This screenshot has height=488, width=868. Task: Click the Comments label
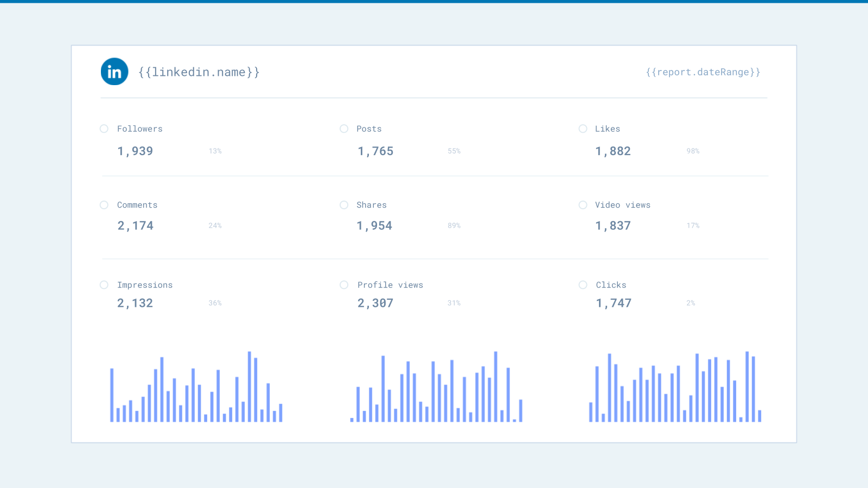137,205
